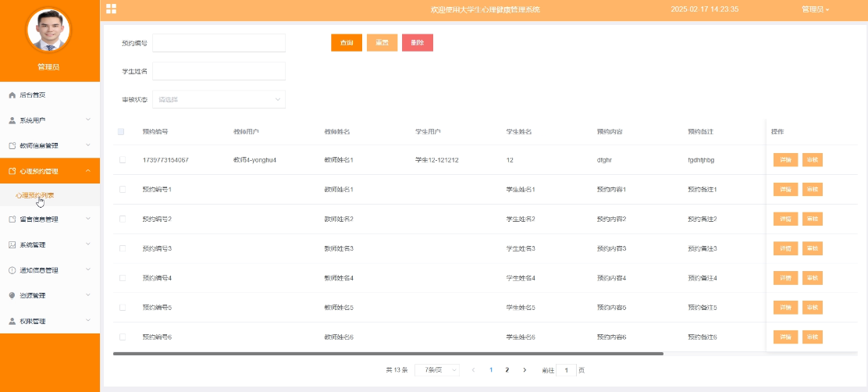Expand the 权限管理 chevron
The image size is (868, 392).
tap(88, 321)
